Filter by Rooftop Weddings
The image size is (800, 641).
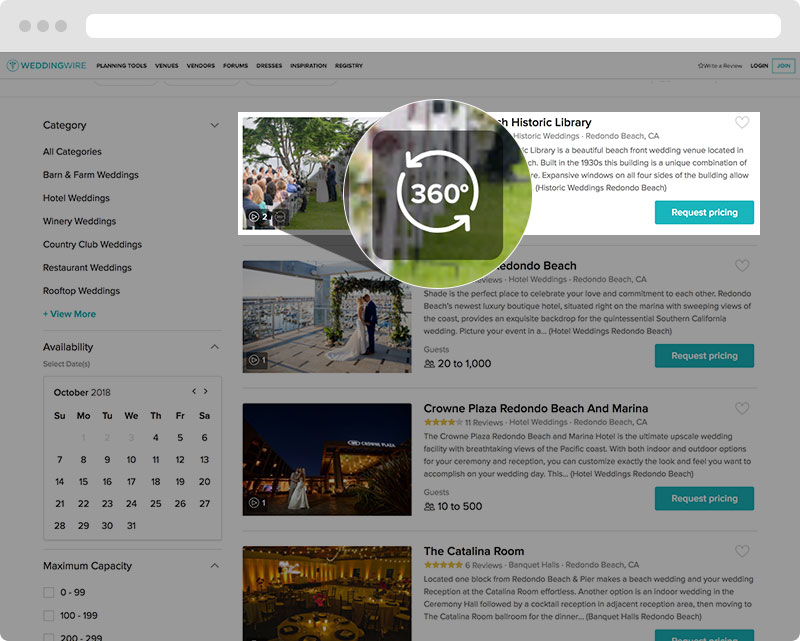81,291
